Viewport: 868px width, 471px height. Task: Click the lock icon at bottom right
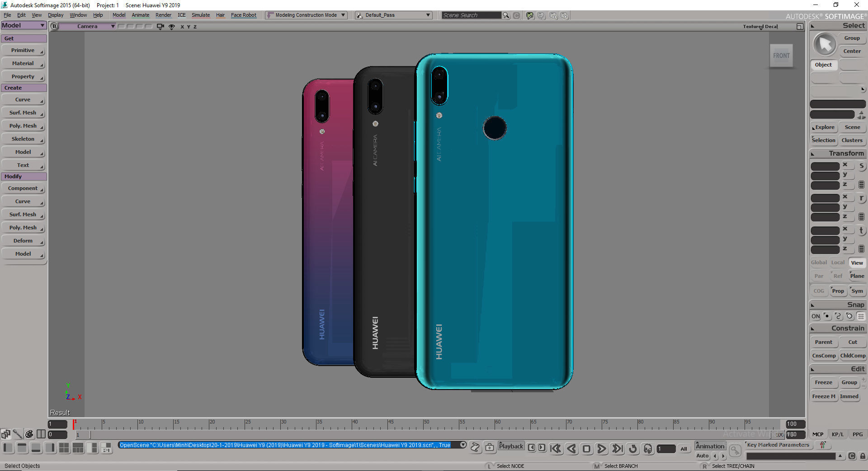[x=863, y=456]
